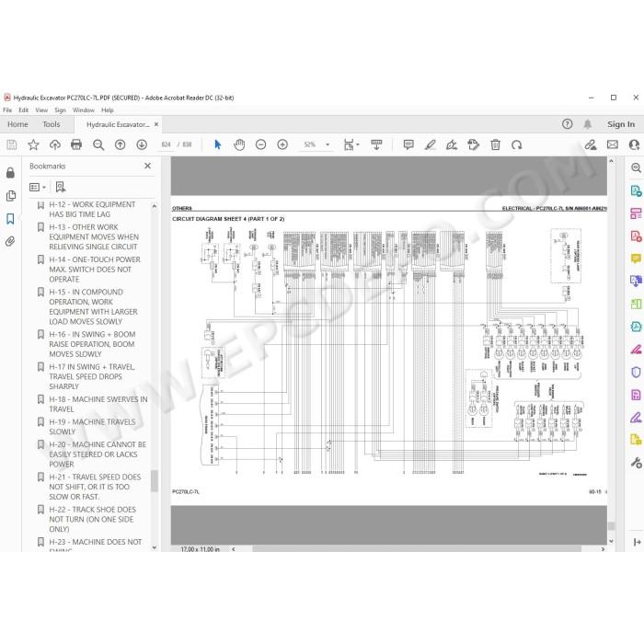
Task: Open the Sign document tool
Action: pos(452,144)
